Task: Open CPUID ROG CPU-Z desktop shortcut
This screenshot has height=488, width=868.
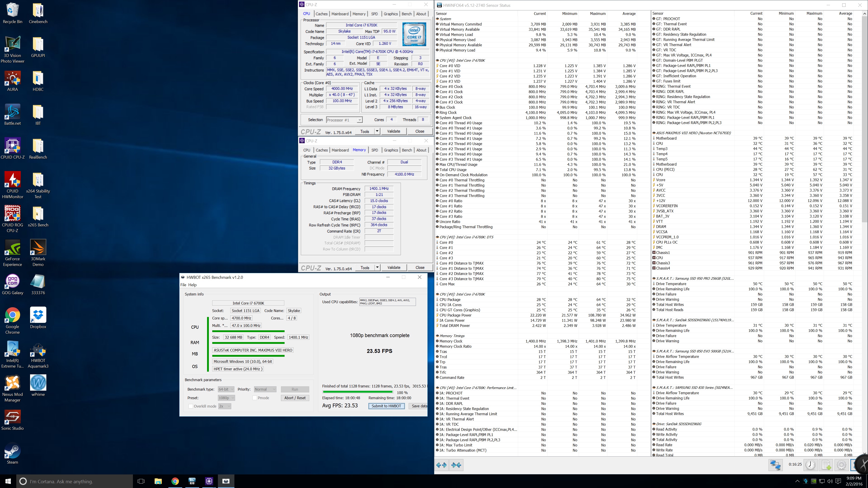Action: point(12,219)
